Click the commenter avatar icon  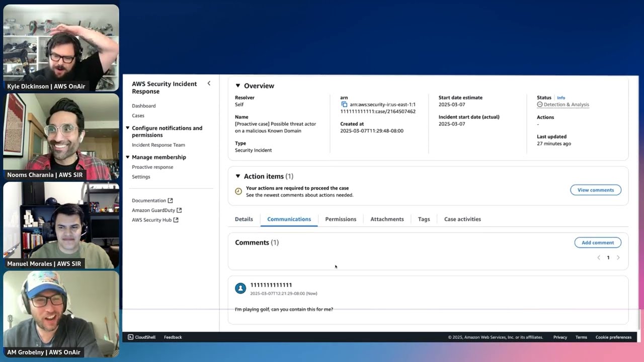(x=240, y=288)
